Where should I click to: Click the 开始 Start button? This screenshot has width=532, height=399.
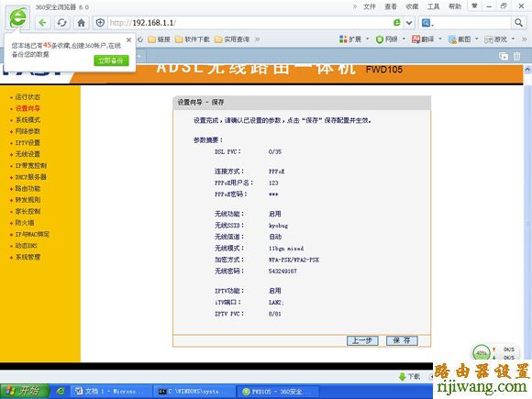coord(24,391)
